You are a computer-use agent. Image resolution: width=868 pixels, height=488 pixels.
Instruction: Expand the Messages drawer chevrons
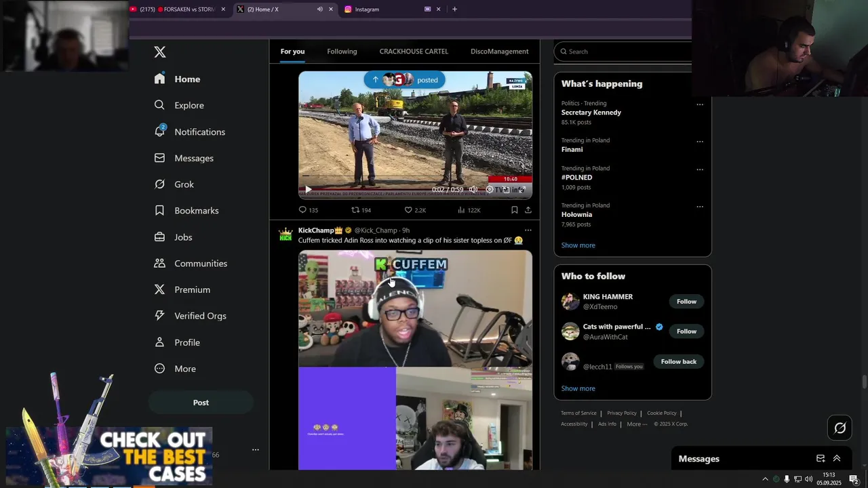837,459
